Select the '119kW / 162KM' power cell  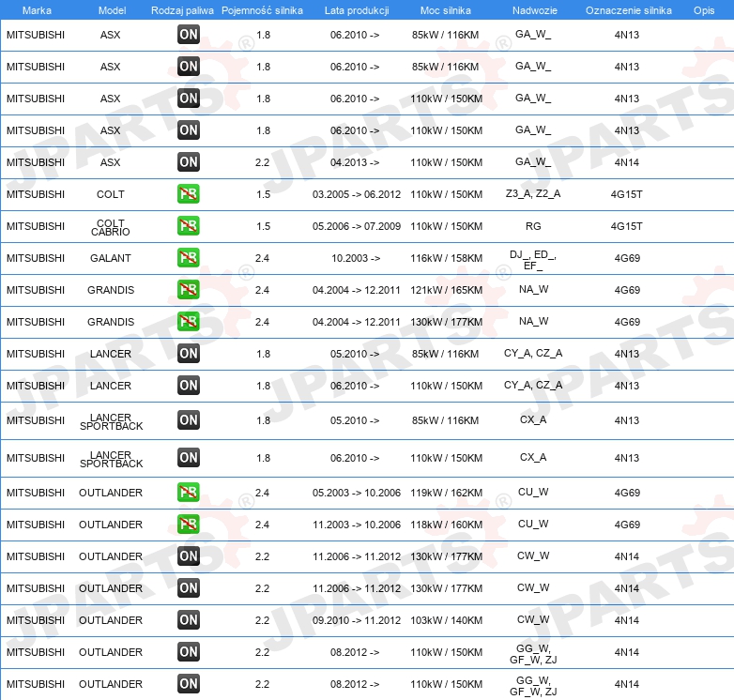click(x=447, y=493)
